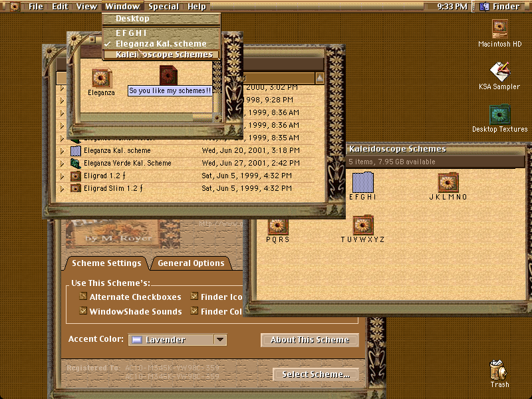Click the Lavender accent color swatch
The image size is (532, 399).
(x=137, y=340)
